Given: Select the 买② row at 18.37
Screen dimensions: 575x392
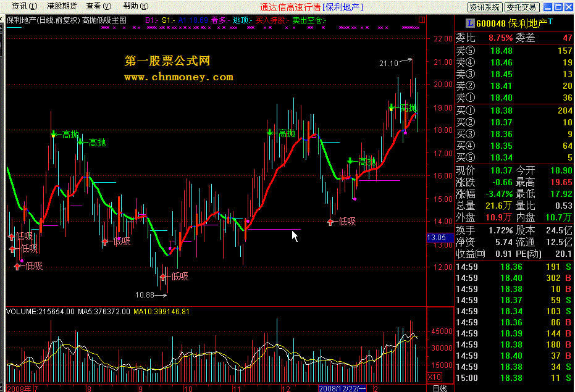Looking at the screenshot, I should point(514,122).
